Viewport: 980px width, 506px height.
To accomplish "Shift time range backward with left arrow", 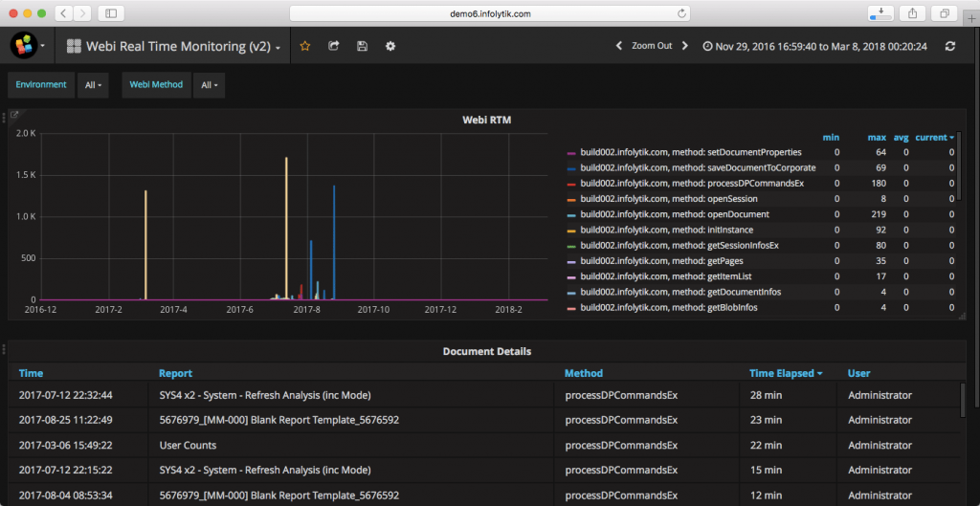I will [618, 46].
